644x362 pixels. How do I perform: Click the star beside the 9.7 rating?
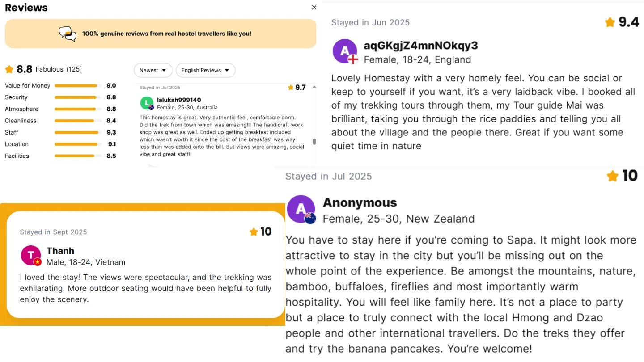[x=291, y=88]
